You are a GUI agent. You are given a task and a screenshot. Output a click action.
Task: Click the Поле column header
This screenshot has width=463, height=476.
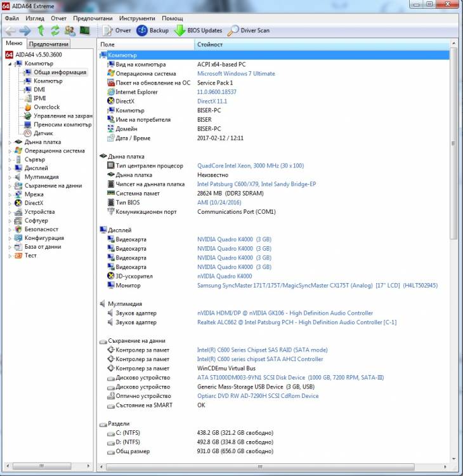click(x=146, y=44)
